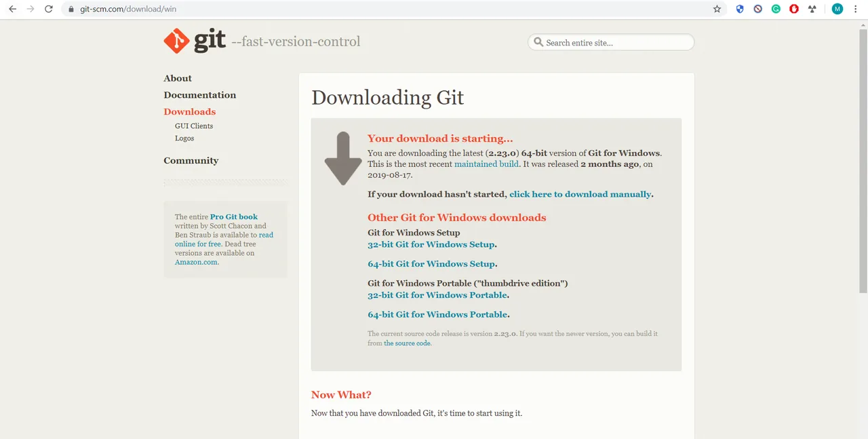Open the About section

[178, 78]
